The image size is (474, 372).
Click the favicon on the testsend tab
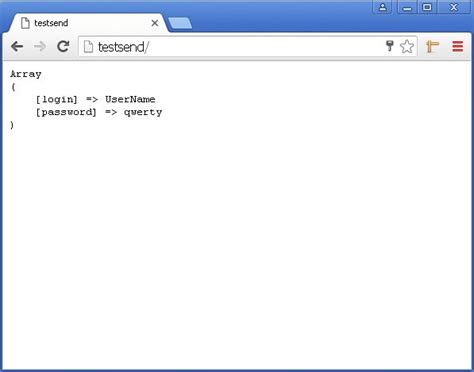tap(25, 23)
